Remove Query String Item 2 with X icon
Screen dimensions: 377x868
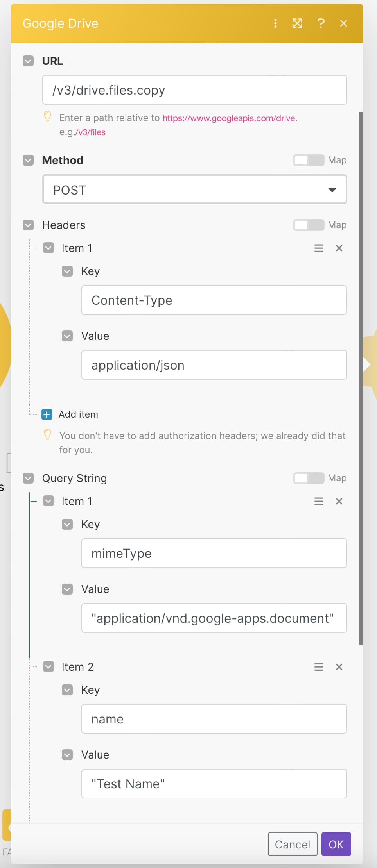339,667
